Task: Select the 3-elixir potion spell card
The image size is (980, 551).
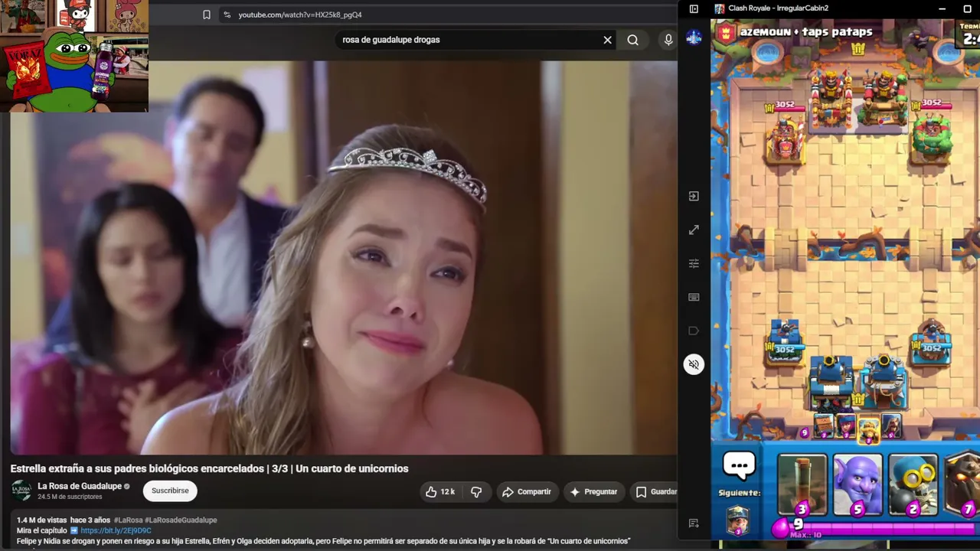Action: point(802,485)
